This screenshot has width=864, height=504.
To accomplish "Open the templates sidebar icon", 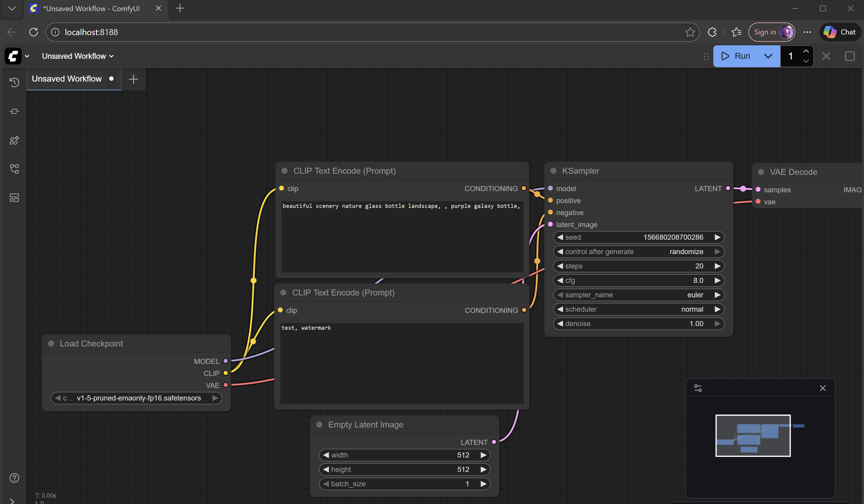I will coord(14,198).
